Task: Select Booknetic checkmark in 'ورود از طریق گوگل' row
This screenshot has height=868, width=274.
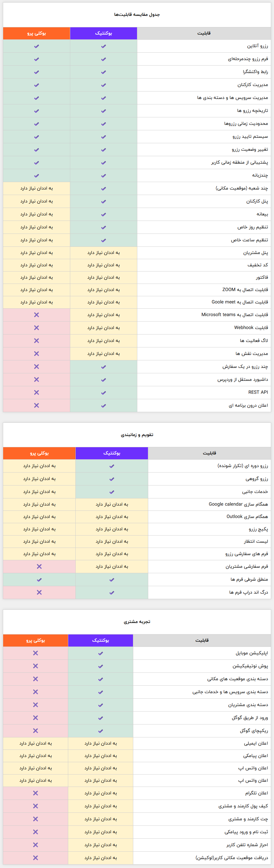Action: click(100, 718)
